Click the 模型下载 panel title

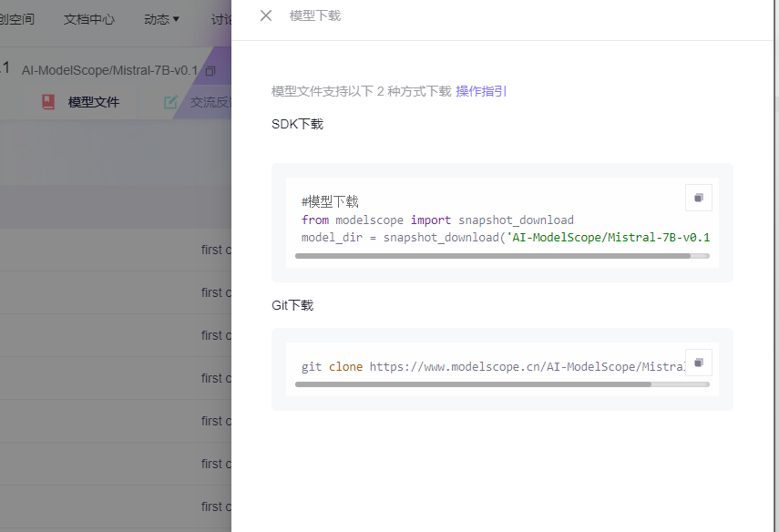(315, 15)
